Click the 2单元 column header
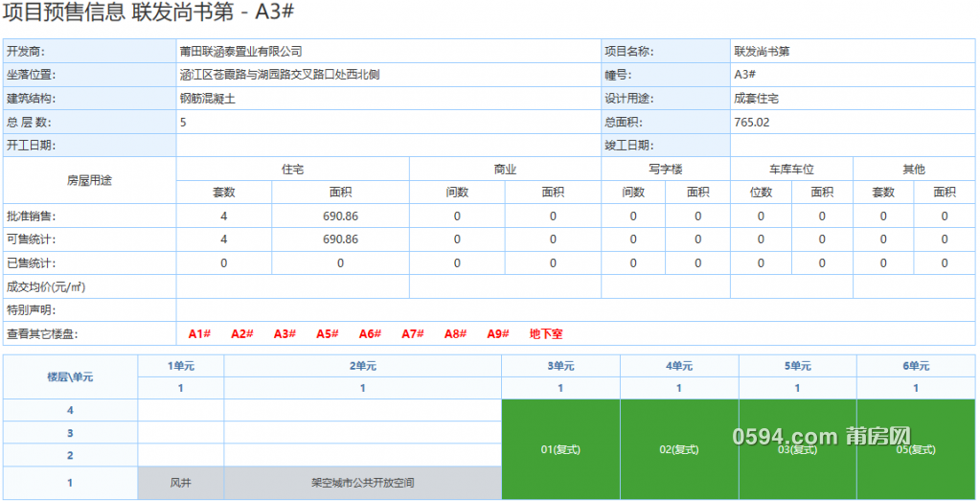 [x=362, y=366]
